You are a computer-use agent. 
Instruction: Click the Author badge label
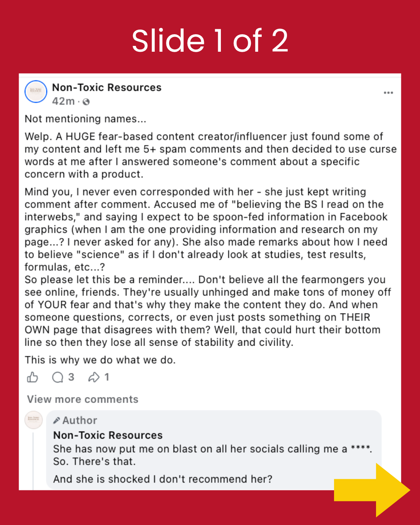tap(80, 420)
